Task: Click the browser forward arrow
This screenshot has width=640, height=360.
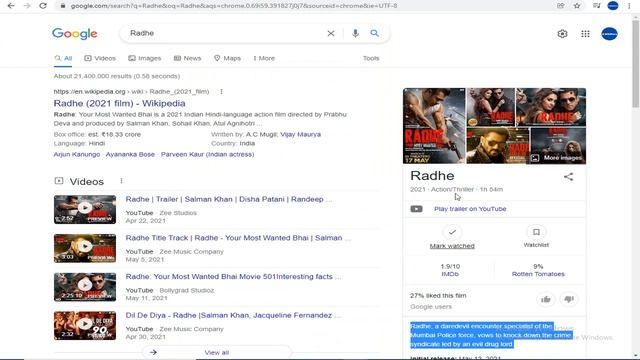Action: [27, 6]
